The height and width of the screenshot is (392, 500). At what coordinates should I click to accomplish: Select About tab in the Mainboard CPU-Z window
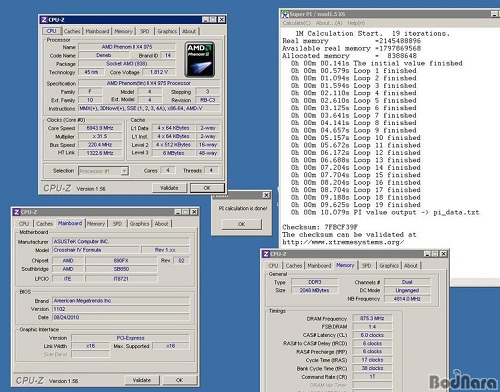(x=161, y=224)
